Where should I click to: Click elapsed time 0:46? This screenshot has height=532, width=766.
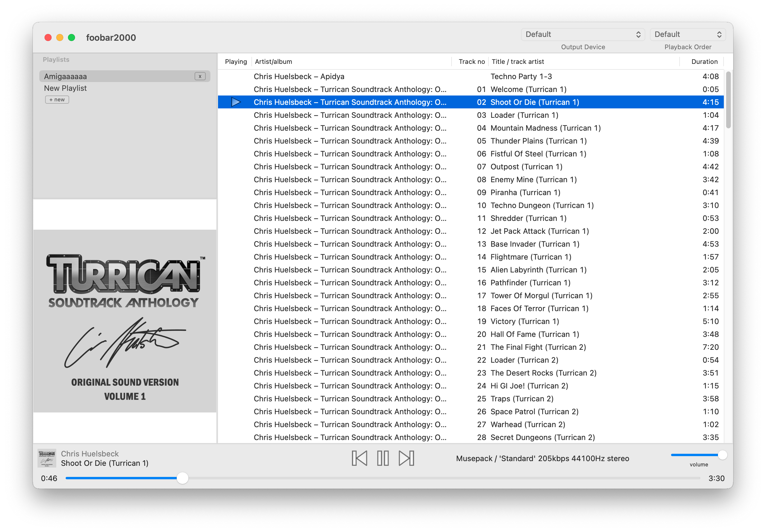click(x=49, y=478)
